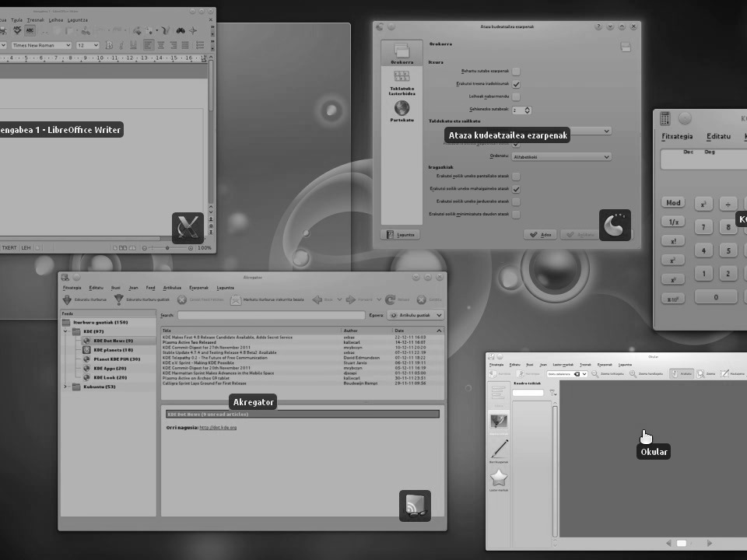Select the Hautapena tool in Okular
This screenshot has width=747, height=560.
coord(733,374)
